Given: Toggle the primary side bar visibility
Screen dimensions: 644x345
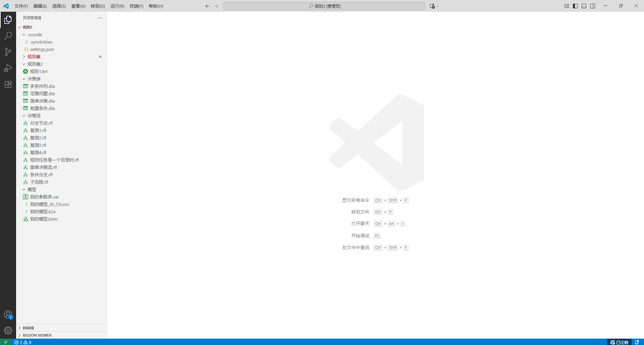Looking at the screenshot, I should (x=575, y=6).
